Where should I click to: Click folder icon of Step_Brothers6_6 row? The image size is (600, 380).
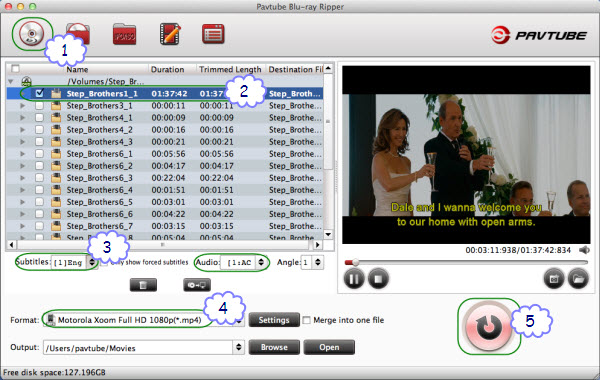point(56,214)
